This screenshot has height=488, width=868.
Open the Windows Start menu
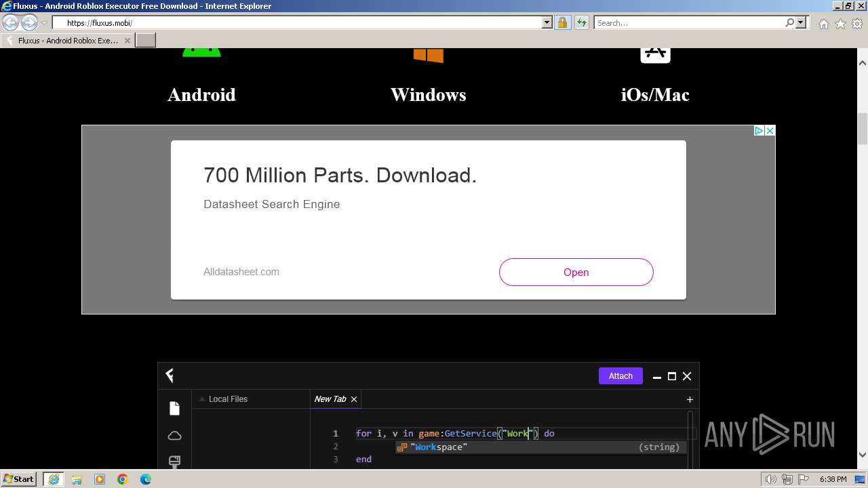[18, 479]
